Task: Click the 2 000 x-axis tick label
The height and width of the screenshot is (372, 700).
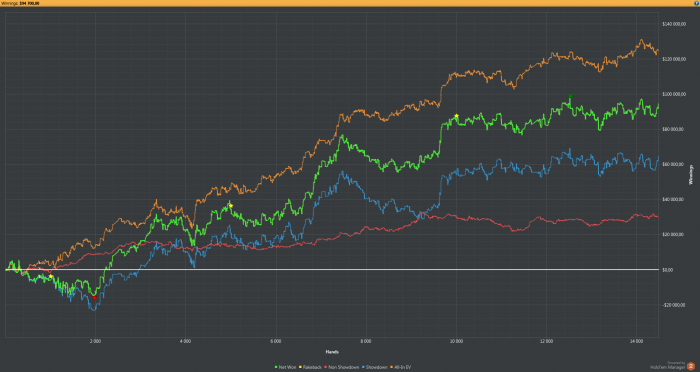Action: click(x=95, y=342)
